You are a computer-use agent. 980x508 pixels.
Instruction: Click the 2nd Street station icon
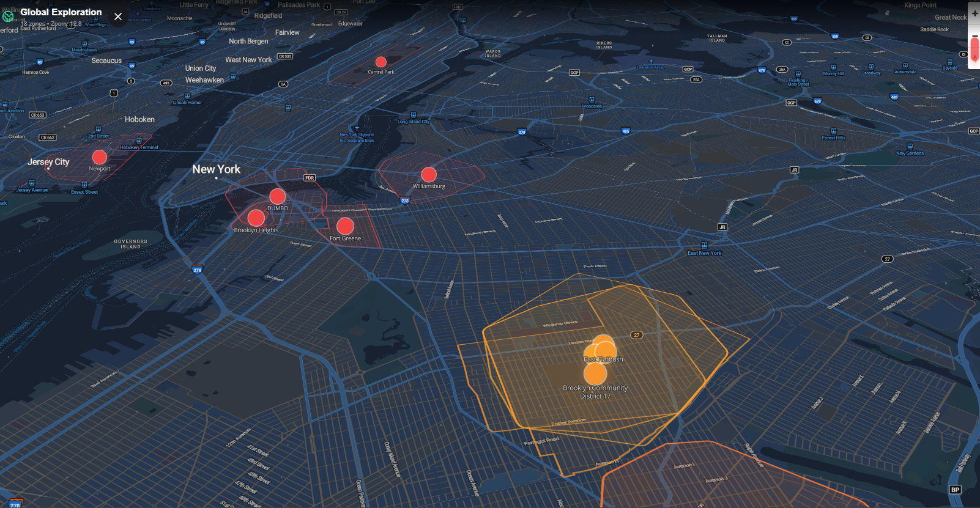point(98,130)
